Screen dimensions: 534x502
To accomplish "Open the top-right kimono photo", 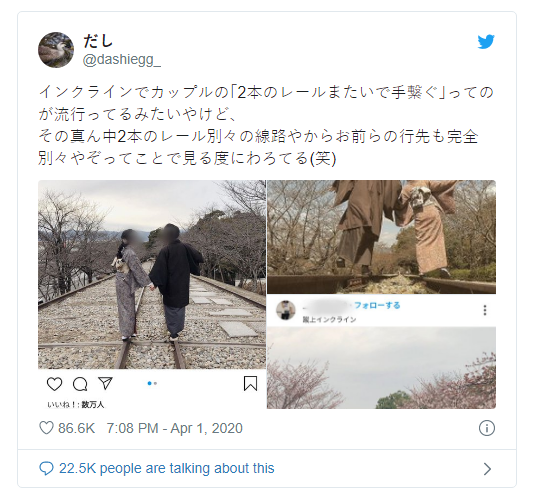I will pyautogui.click(x=381, y=237).
